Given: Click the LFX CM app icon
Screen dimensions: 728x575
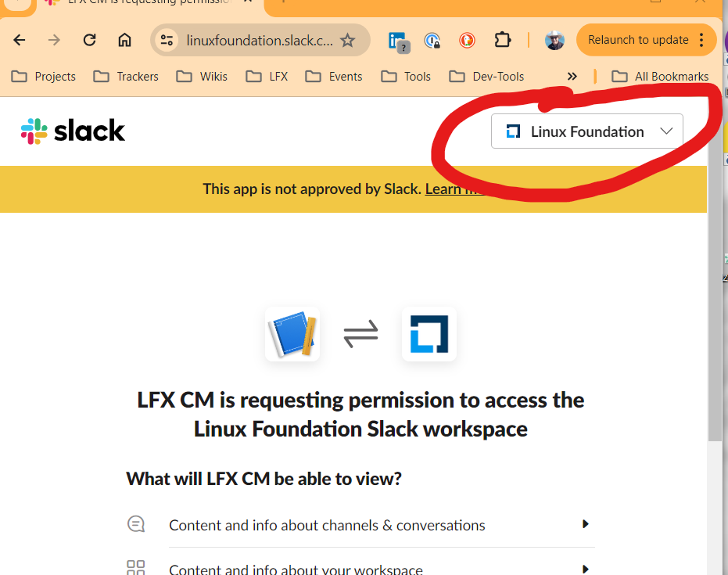Looking at the screenshot, I should click(292, 334).
